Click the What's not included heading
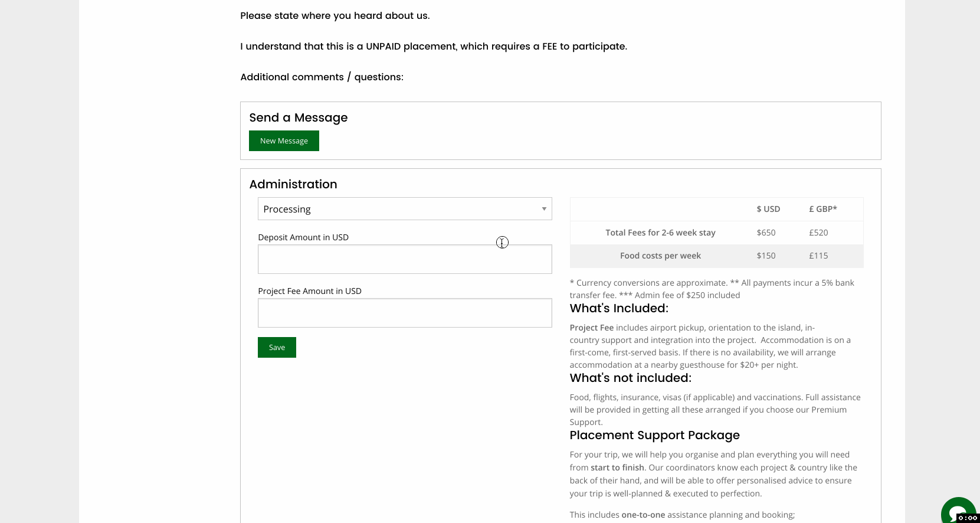The image size is (980, 523). 630,378
